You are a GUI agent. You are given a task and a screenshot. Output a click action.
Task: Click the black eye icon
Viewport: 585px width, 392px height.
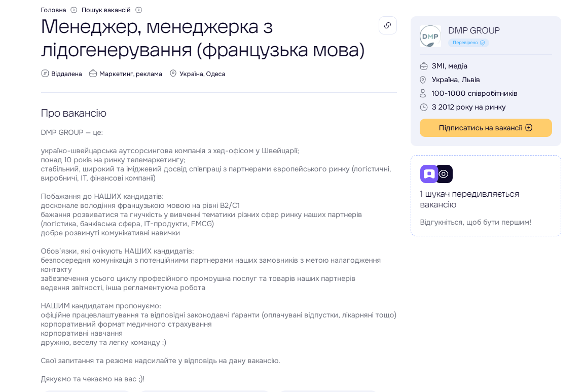coord(444,174)
